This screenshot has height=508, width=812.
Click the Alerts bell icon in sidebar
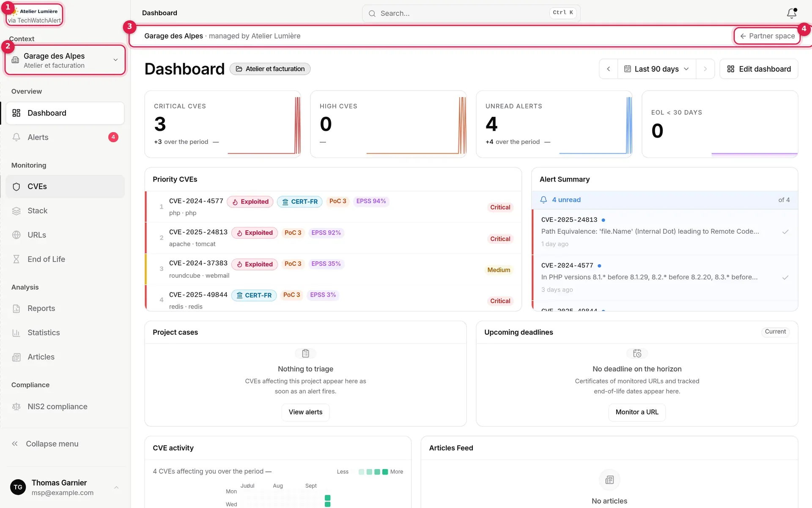pos(16,137)
